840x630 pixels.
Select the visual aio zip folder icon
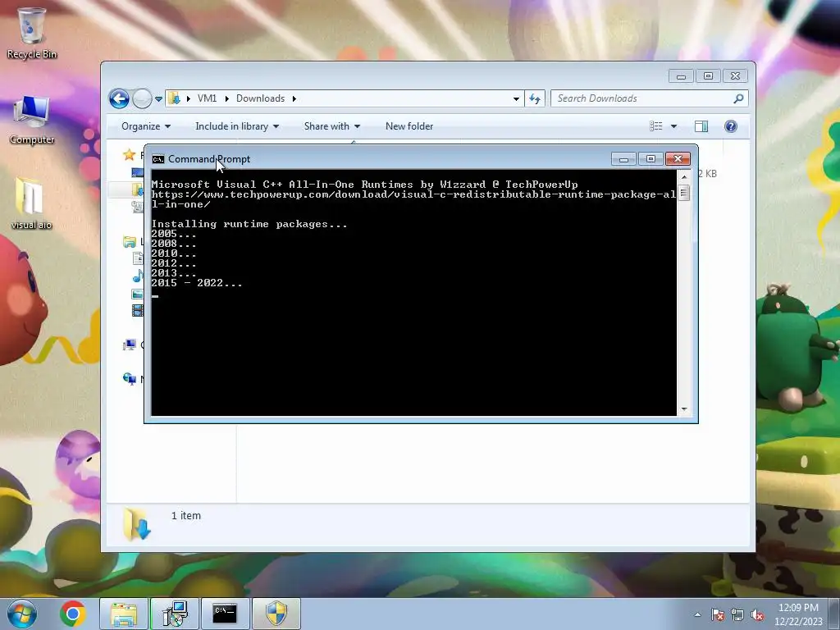30,203
